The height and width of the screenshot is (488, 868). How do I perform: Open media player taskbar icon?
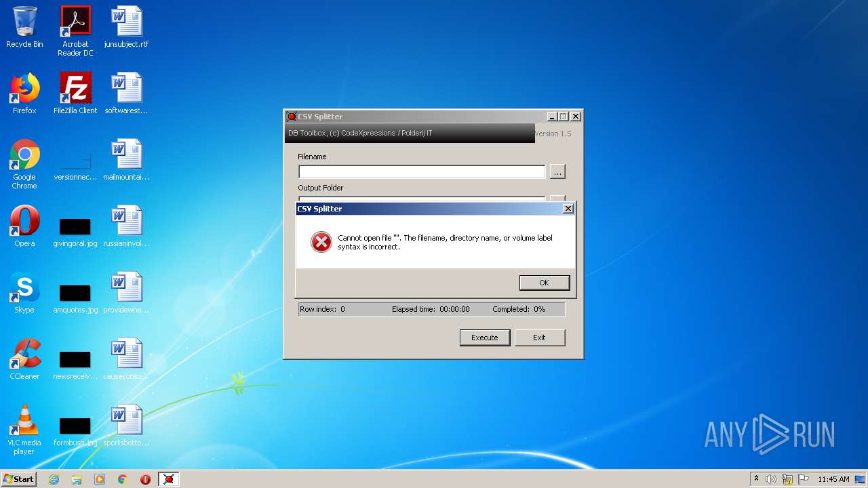[x=100, y=479]
